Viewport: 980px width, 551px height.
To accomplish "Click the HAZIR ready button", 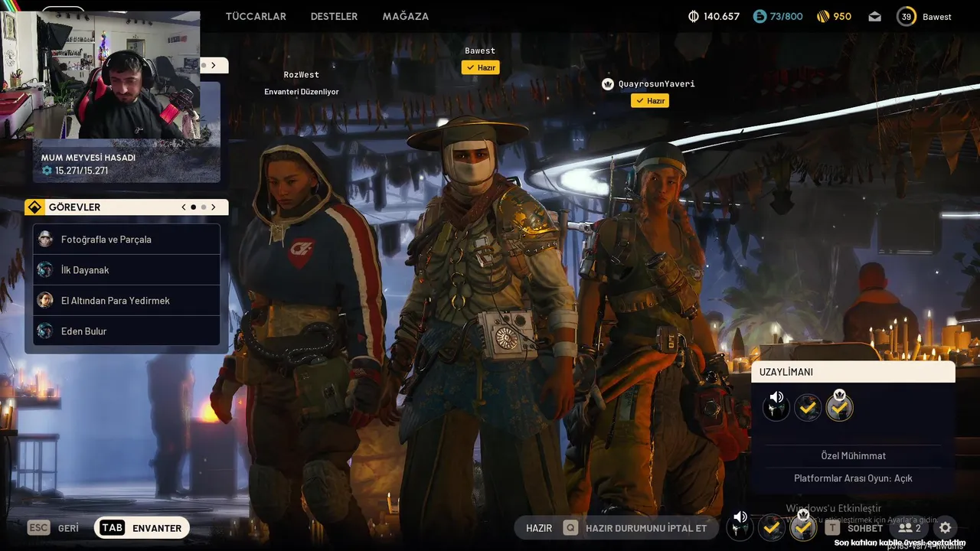I will tap(539, 528).
